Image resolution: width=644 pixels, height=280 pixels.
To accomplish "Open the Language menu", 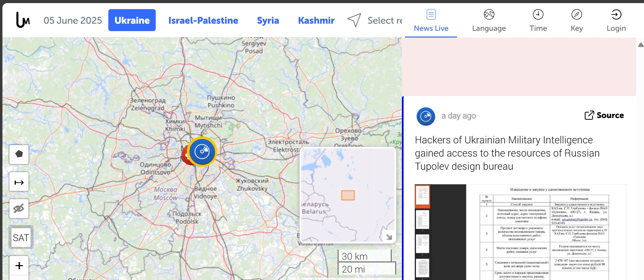I will [x=489, y=21].
